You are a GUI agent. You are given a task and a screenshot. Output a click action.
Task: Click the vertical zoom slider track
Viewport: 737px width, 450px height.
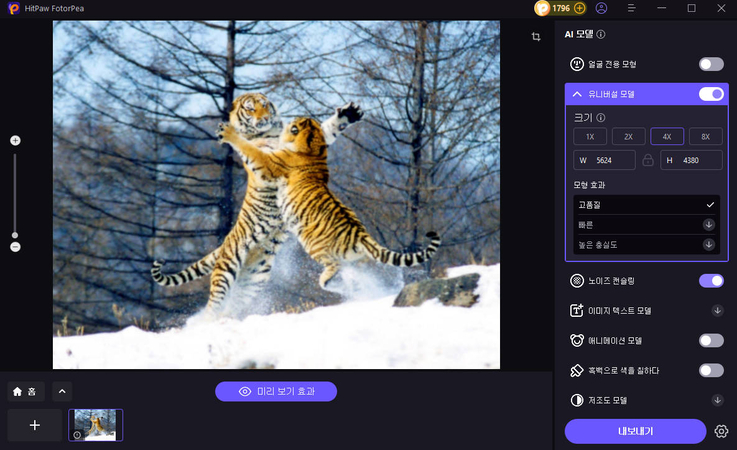click(15, 195)
